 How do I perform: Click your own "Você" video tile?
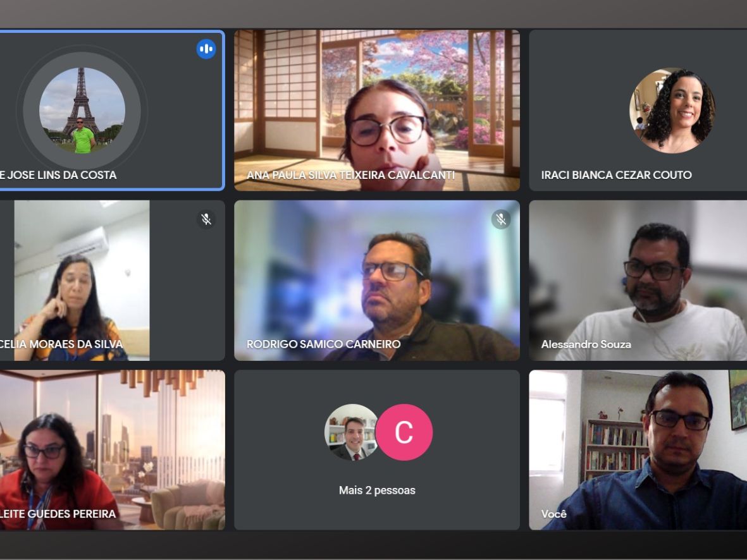click(x=638, y=449)
